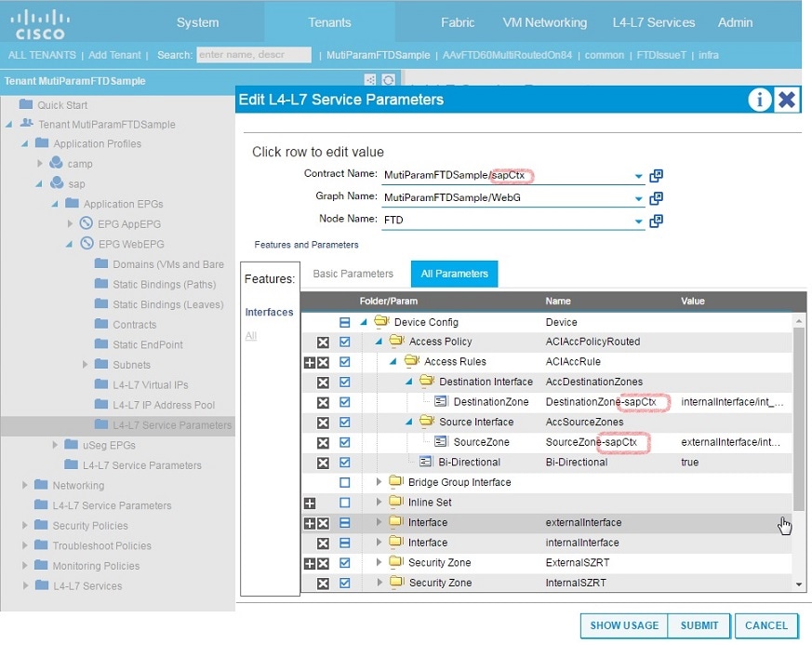812x645 pixels.
Task: Uncheck the Bi-Directional checkbox
Action: tap(345, 463)
